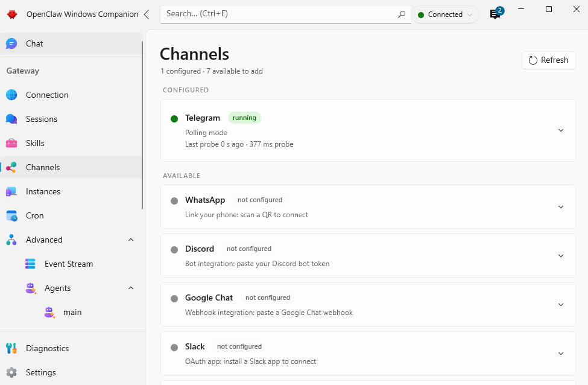Screen dimensions: 588x385
Task: Click the Chat bubble icon
Action: 11,44
